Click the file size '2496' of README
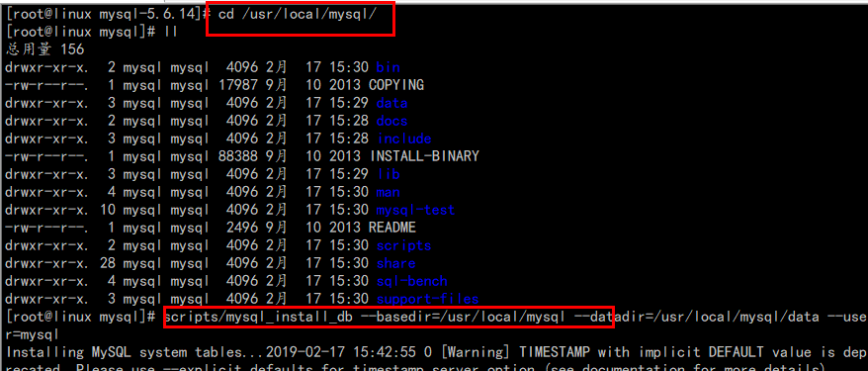Viewport: 868px width, 371px height. [x=242, y=228]
